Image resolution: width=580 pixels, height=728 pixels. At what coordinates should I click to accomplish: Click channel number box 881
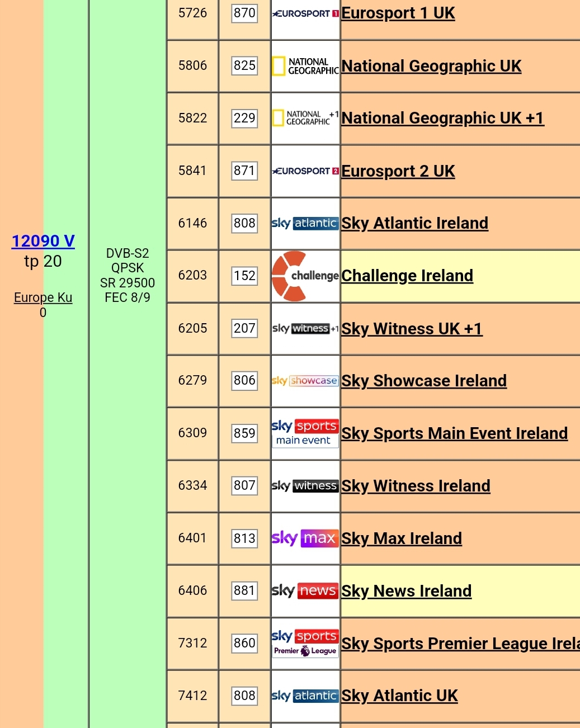pos(244,590)
